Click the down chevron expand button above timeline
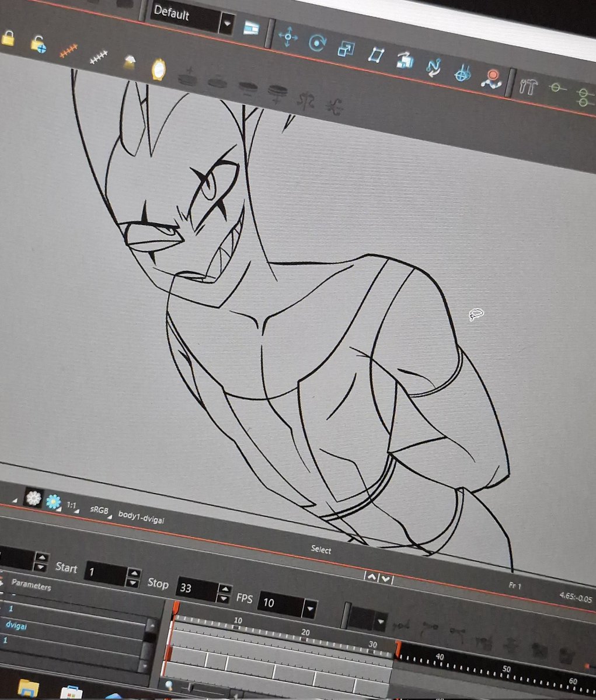The width and height of the screenshot is (596, 700). (386, 579)
